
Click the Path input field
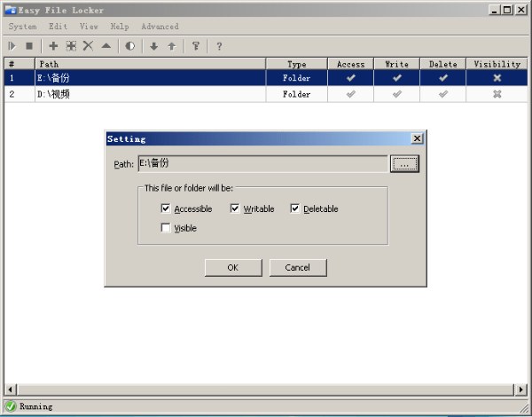point(262,163)
